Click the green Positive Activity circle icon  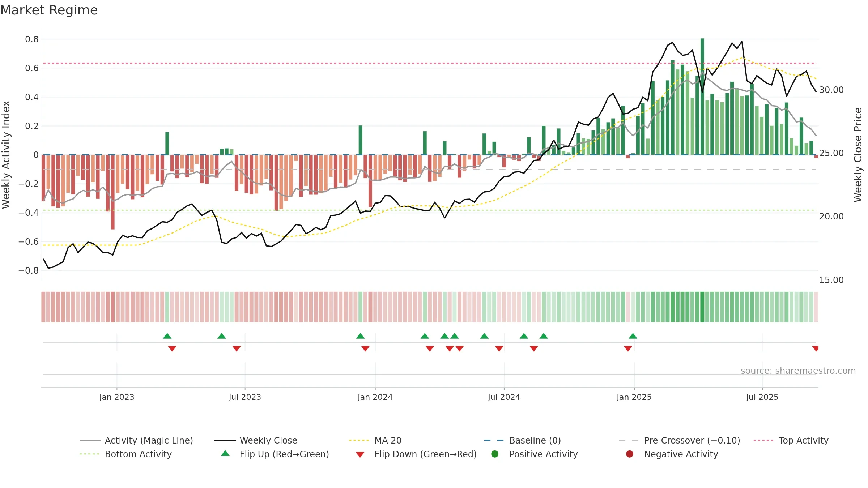495,454
